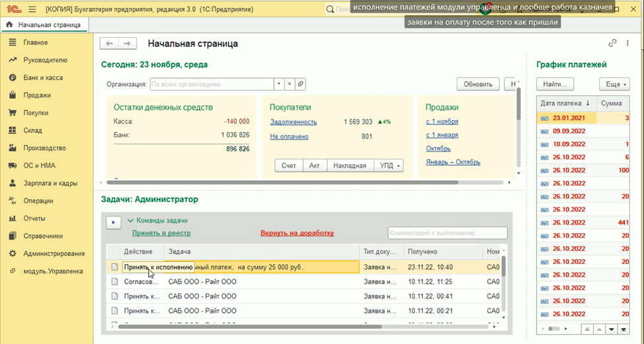
Task: Open Банк и касса section
Action: coord(43,78)
